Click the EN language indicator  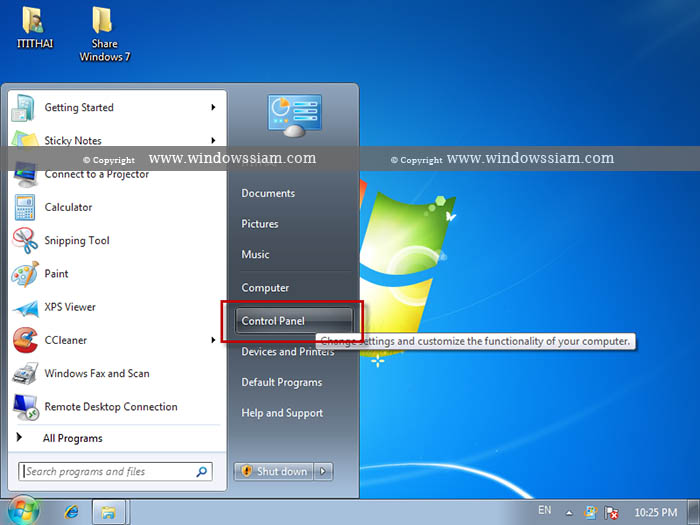coord(544,510)
